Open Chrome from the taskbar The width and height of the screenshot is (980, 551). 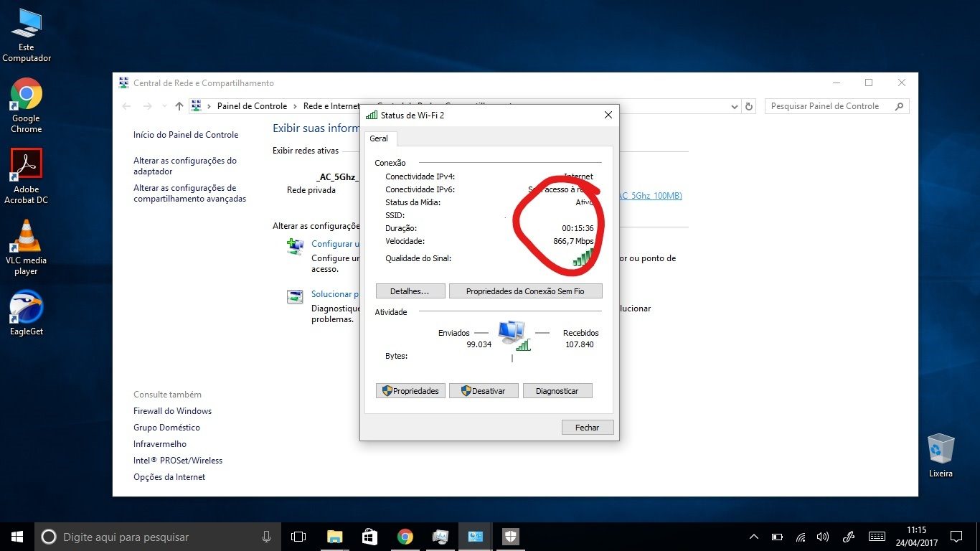click(405, 537)
